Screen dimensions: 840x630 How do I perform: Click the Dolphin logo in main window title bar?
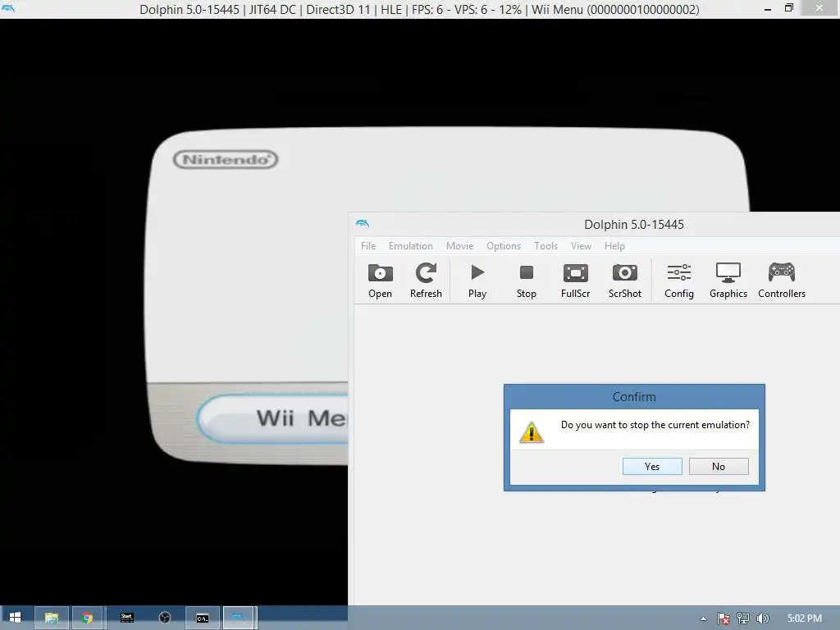tap(363, 224)
